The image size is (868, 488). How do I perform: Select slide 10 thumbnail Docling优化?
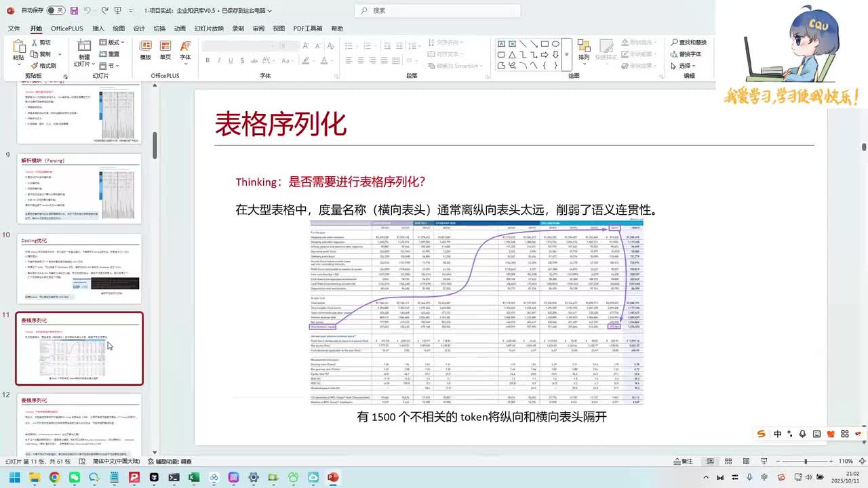tap(79, 268)
